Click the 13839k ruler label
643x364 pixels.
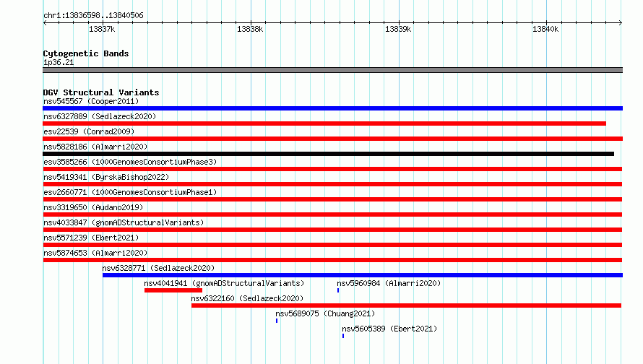tap(398, 29)
